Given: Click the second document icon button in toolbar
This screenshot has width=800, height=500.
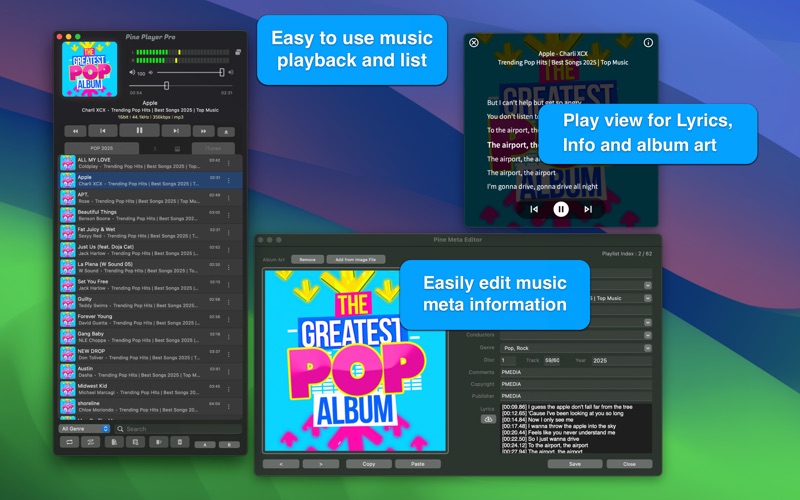Looking at the screenshot, I should tap(135, 442).
